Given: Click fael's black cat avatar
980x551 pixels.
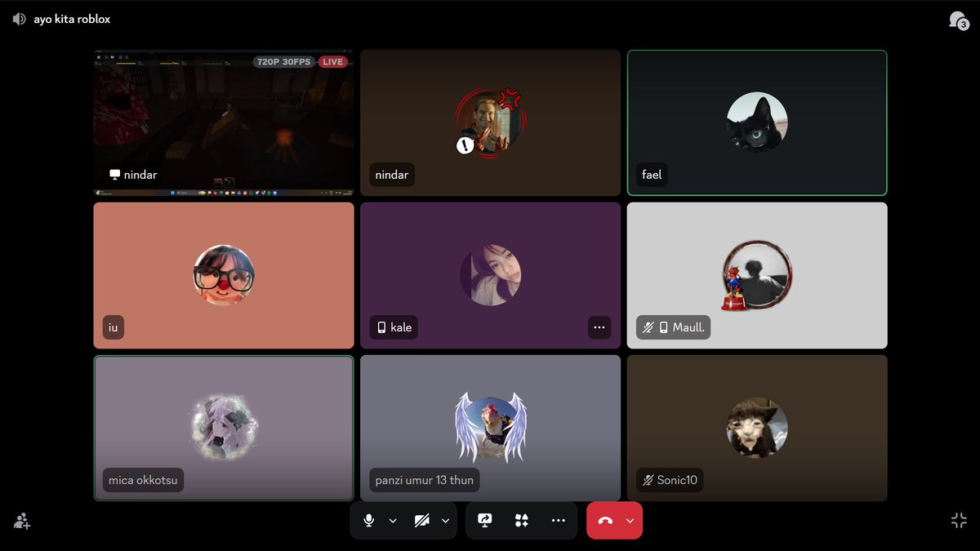Looking at the screenshot, I should [x=757, y=122].
